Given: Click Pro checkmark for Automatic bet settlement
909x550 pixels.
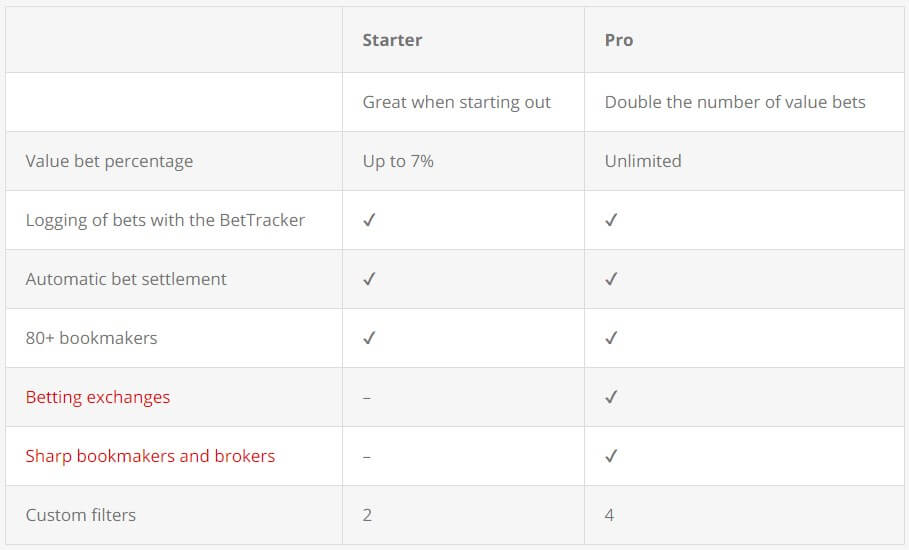Looking at the screenshot, I should (x=611, y=279).
